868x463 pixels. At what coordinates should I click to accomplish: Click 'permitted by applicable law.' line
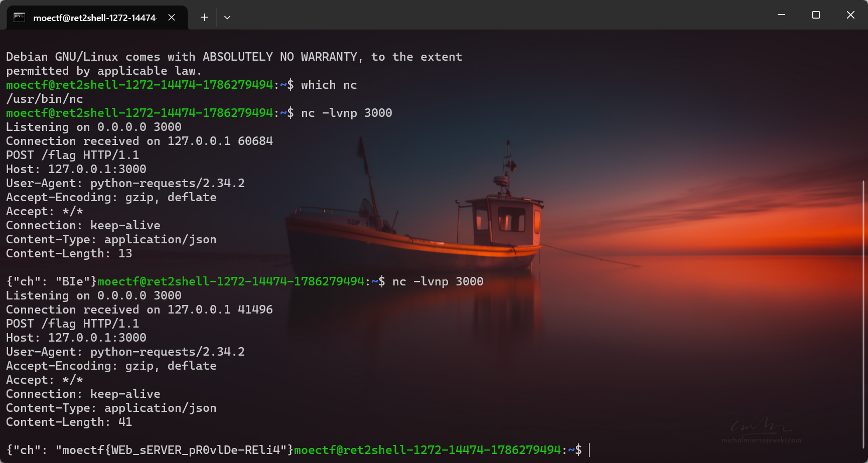[104, 71]
